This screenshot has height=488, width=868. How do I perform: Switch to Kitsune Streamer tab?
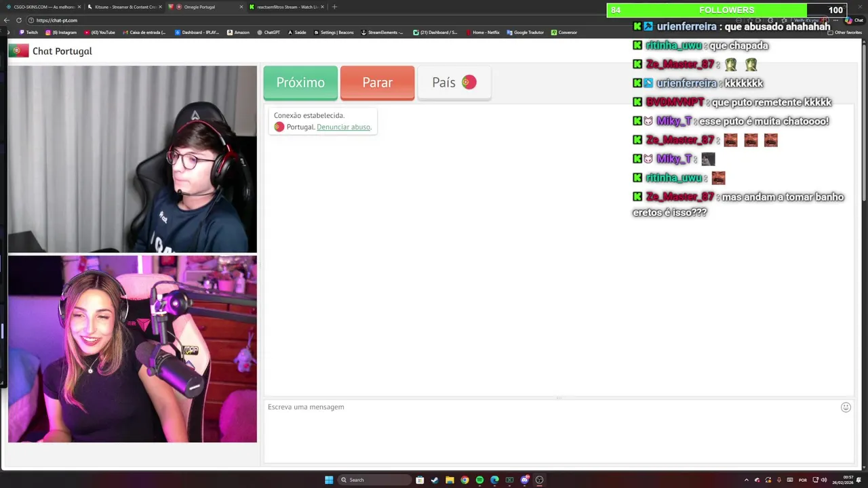point(125,7)
